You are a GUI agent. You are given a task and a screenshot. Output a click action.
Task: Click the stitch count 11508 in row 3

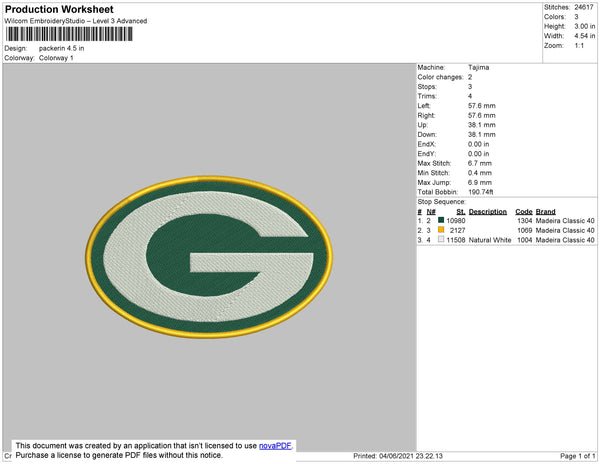point(456,240)
